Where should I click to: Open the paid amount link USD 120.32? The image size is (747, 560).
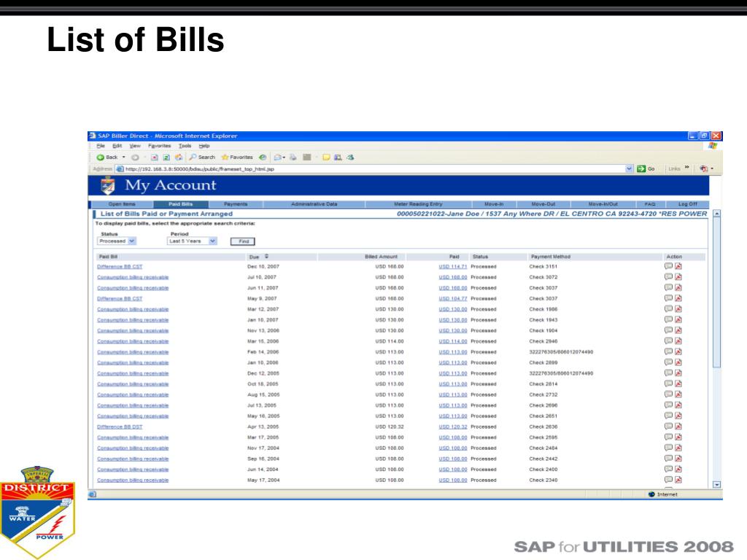click(453, 427)
